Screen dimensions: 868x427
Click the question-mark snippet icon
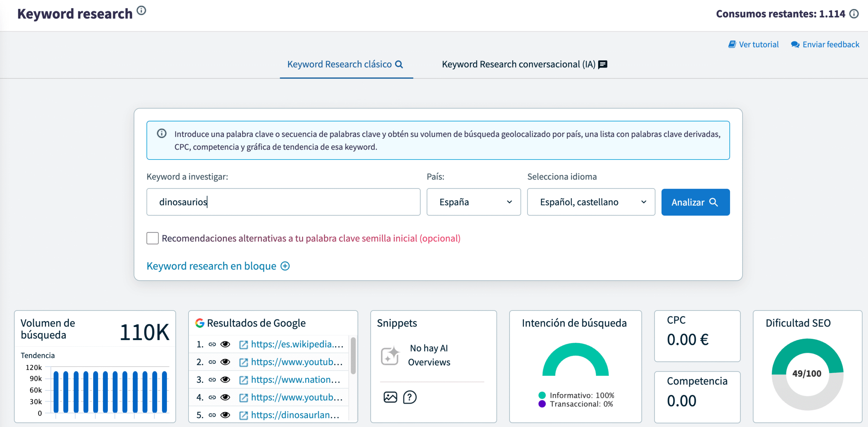pyautogui.click(x=410, y=397)
